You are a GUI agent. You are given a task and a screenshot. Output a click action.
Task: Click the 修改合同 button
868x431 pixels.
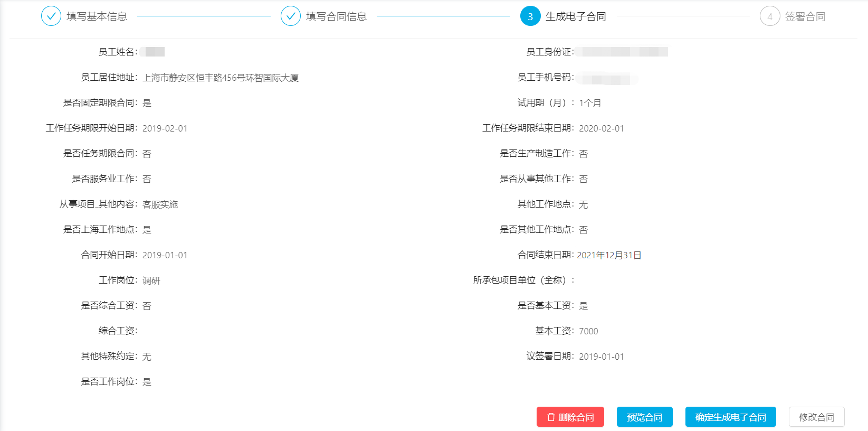pos(817,417)
